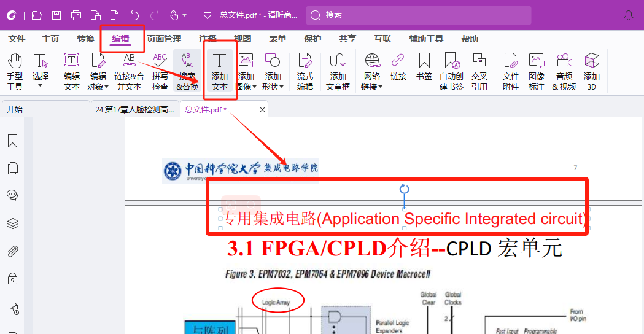
Task: Click 链接&合并文本 tool
Action: [130, 71]
